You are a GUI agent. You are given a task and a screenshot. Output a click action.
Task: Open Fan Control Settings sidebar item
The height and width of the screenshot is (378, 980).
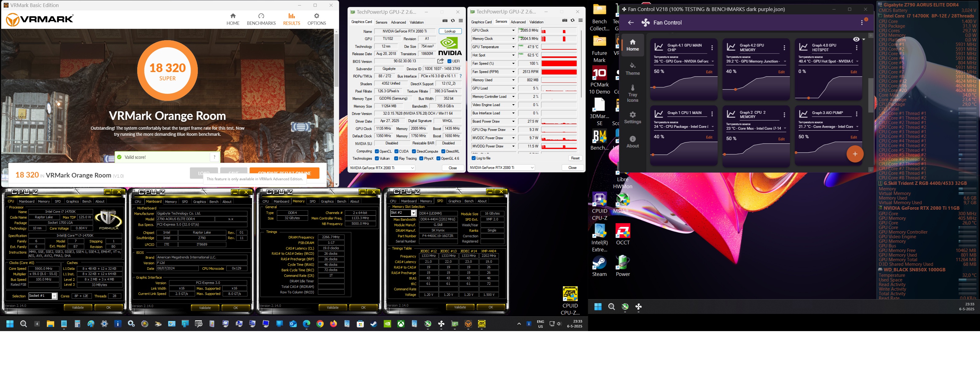point(633,118)
